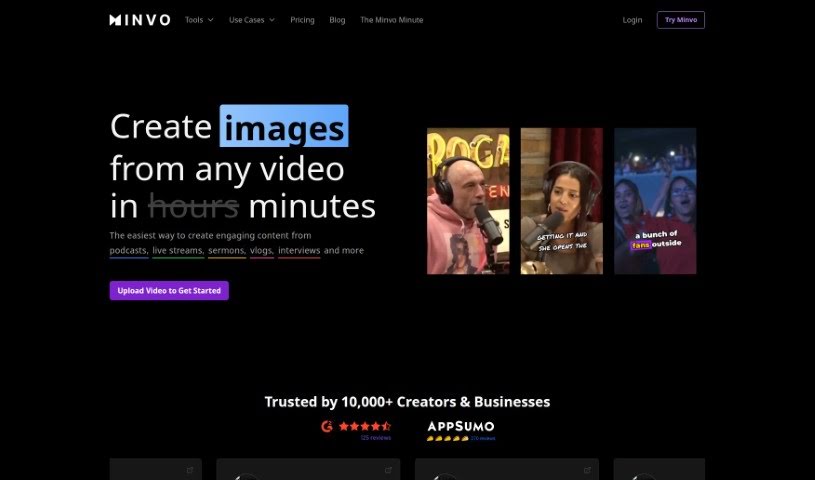Click Upload Video to Get Started

pos(169,291)
